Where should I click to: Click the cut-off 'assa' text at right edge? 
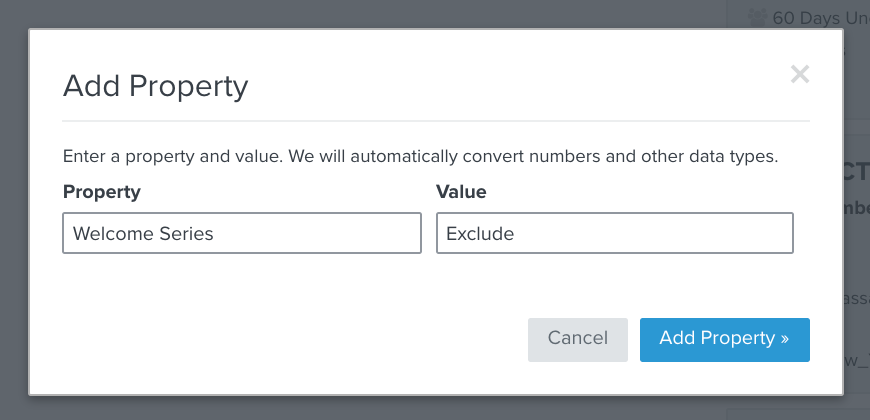tap(857, 299)
